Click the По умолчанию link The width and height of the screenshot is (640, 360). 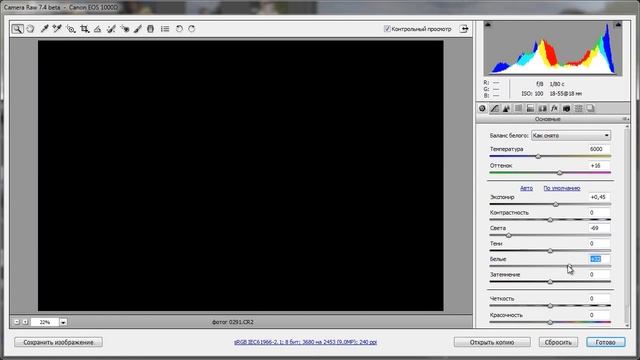(562, 188)
